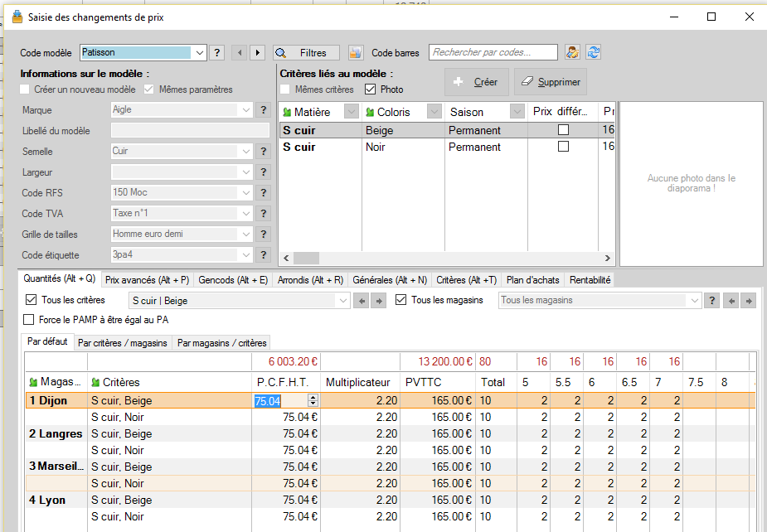Click the refresh icon near barcode search
Viewport: 767px width, 532px height.
pos(593,53)
